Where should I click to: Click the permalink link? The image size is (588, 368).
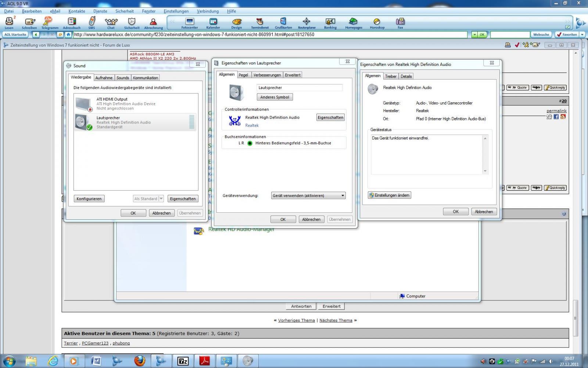[x=556, y=111]
